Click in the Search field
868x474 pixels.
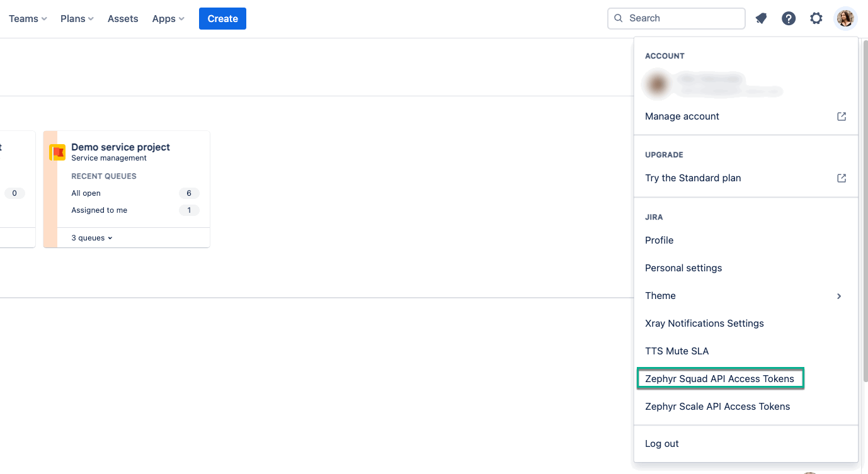point(677,18)
